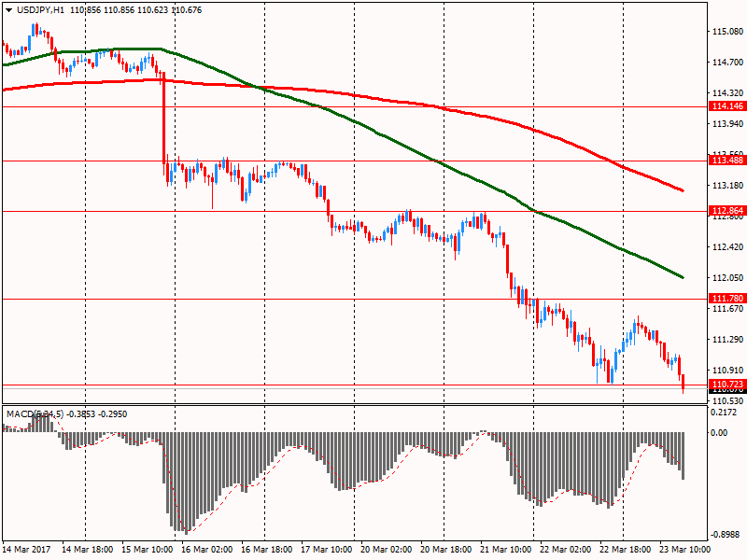The image size is (747, 560).
Task: Click the 114.320 price axis value
Action: click(x=727, y=92)
